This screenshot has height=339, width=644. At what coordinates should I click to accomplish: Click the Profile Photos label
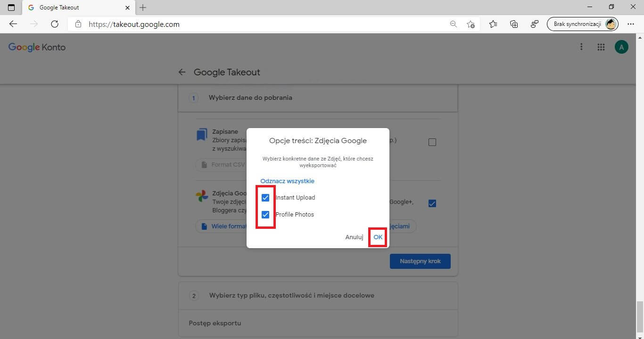click(295, 215)
